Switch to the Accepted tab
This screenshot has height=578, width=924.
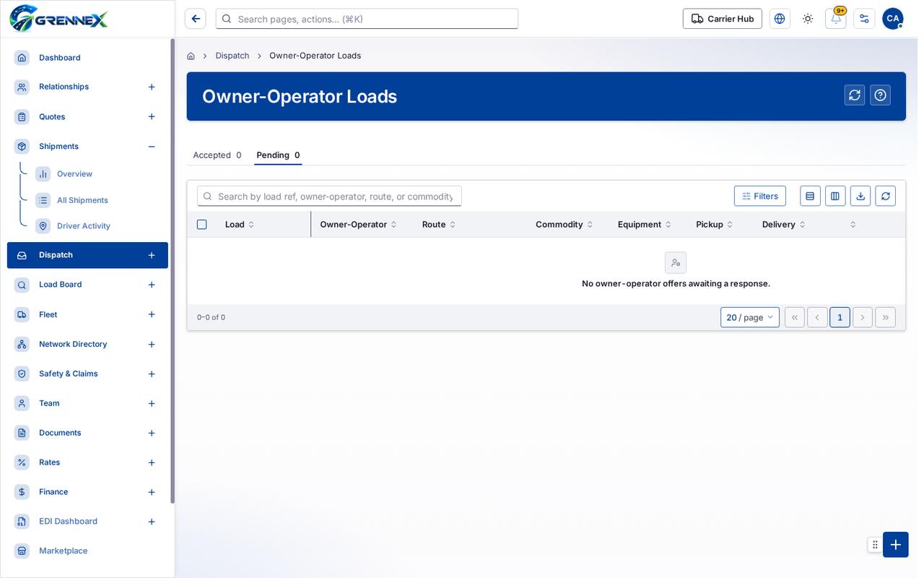point(217,155)
